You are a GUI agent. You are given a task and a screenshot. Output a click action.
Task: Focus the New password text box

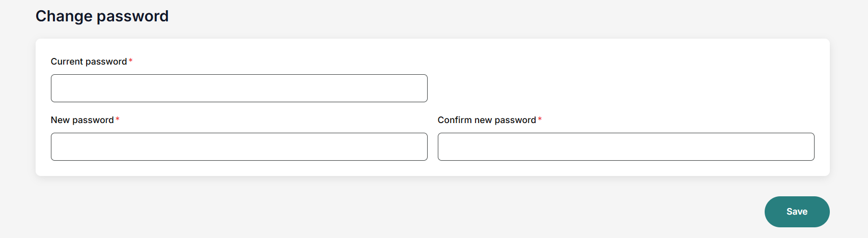(x=239, y=146)
